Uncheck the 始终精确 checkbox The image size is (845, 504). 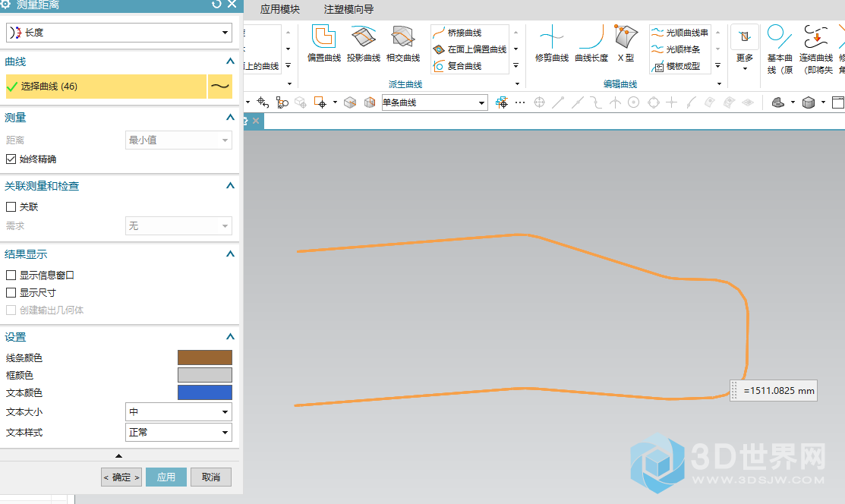[11, 159]
